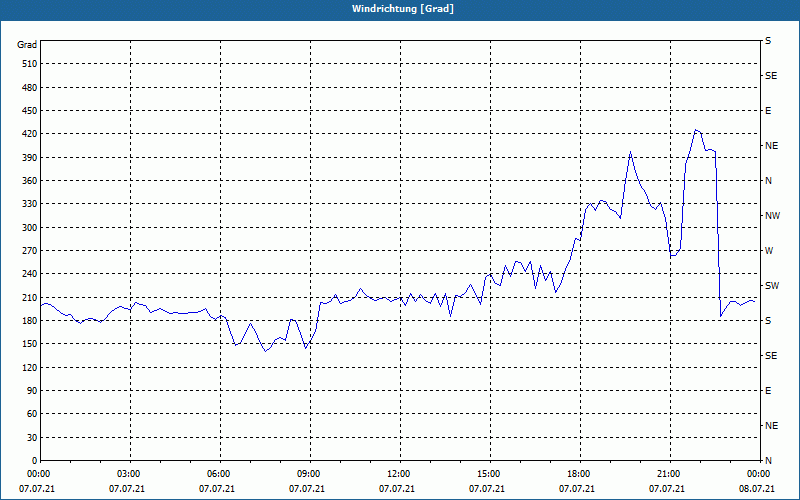Select the 510 y-axis value

click(x=30, y=64)
